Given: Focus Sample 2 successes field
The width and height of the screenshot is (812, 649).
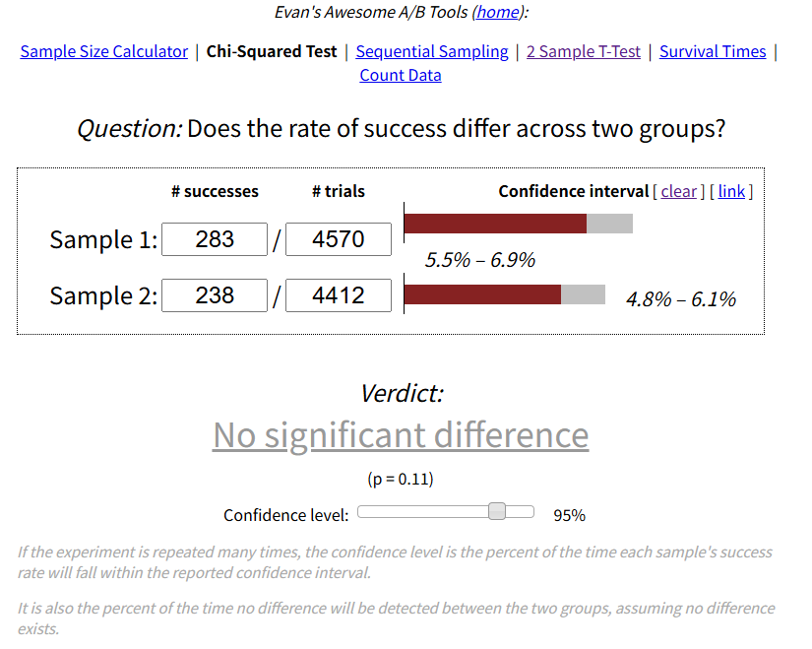Looking at the screenshot, I should coord(215,295).
